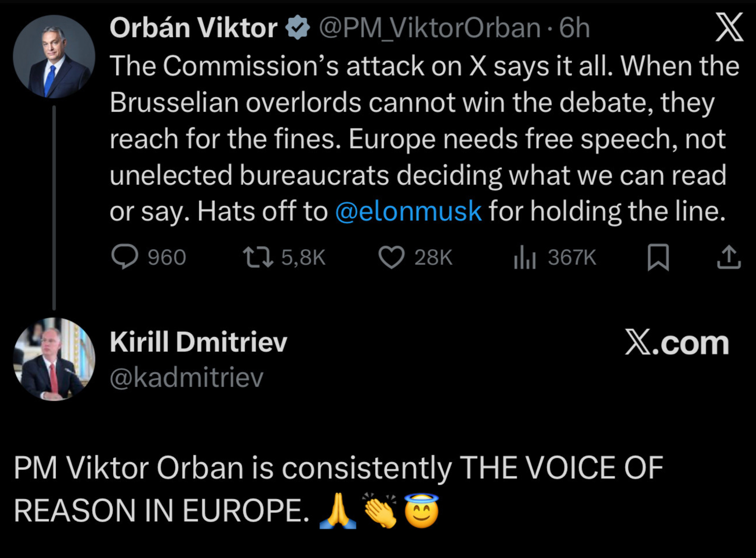
Task: Like the tweet with the heart icon
Action: click(391, 257)
